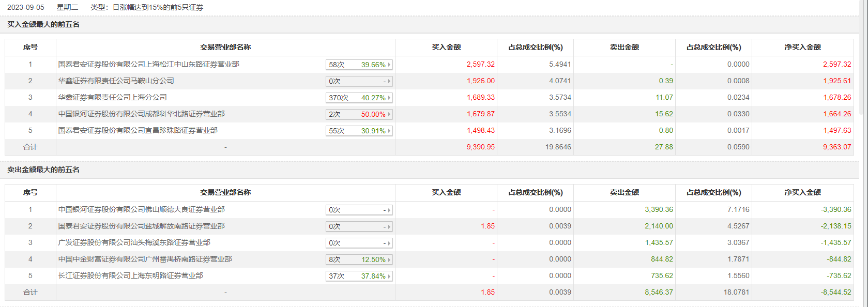Click the 买入金额最大的前五名 section heading
Screen dimensions: 868x307
pos(43,25)
